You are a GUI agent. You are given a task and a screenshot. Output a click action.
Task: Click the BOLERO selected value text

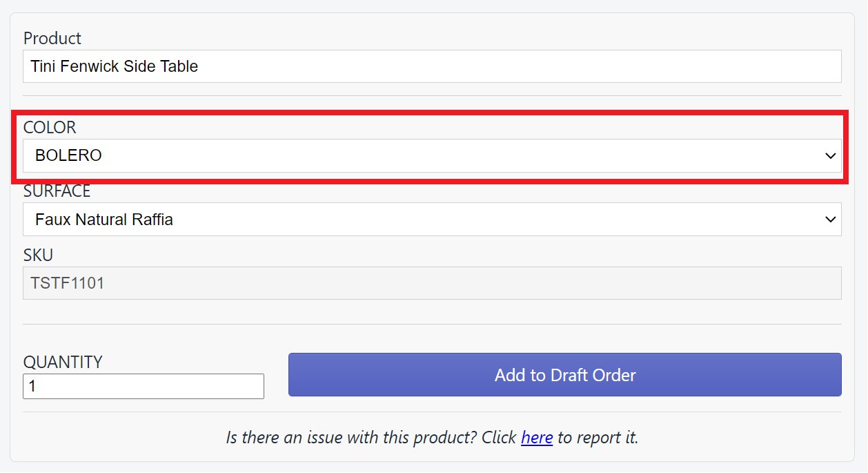click(x=68, y=155)
